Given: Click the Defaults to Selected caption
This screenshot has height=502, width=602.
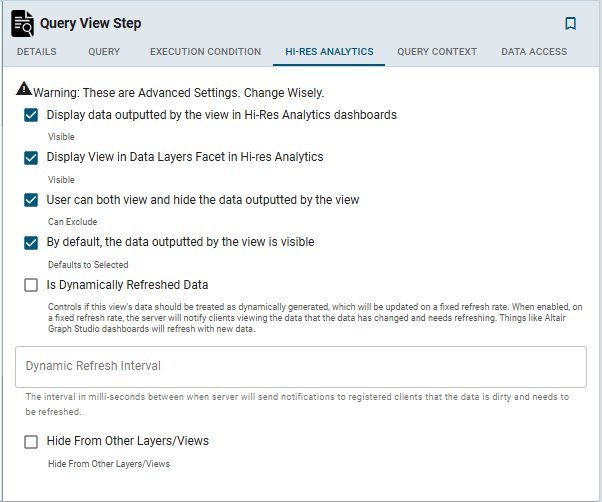Looking at the screenshot, I should [x=88, y=265].
